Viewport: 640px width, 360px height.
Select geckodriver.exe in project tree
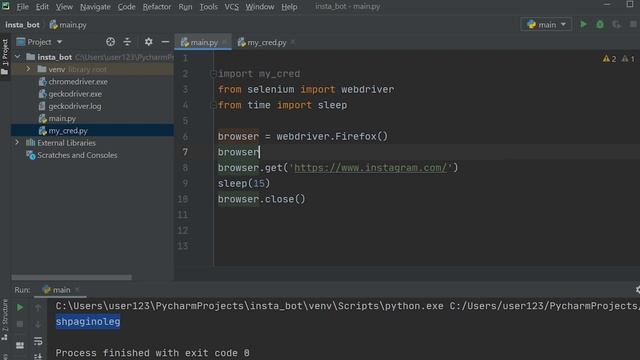tap(75, 94)
